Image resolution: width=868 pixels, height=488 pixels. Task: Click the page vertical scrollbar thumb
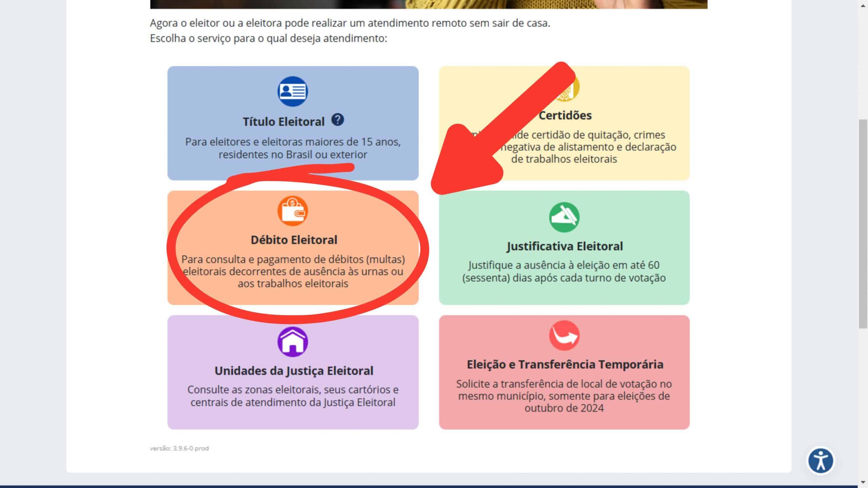[863, 224]
